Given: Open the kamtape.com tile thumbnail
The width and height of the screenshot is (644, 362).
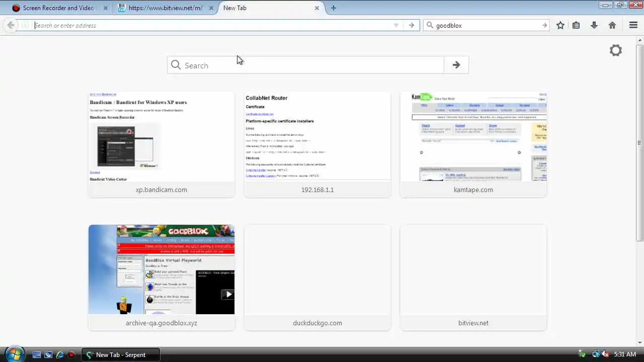Looking at the screenshot, I should pos(473,136).
